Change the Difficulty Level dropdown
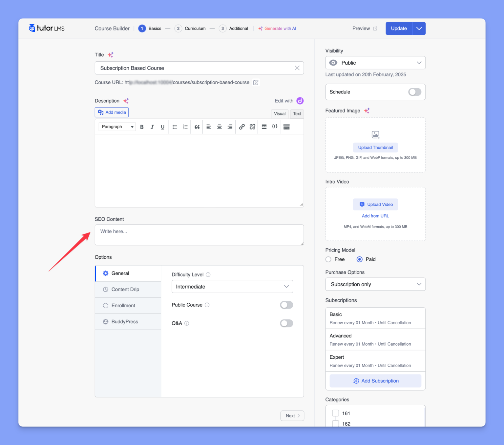 [x=232, y=286]
